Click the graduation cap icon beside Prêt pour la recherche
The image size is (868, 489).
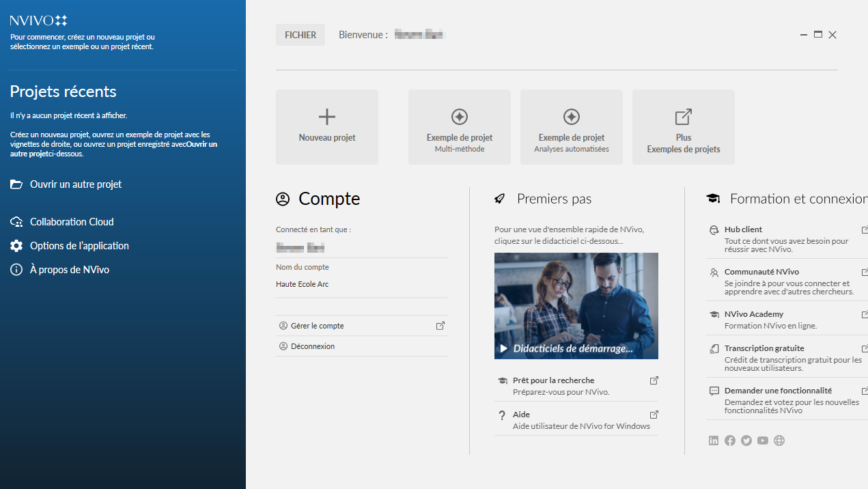[x=503, y=380]
